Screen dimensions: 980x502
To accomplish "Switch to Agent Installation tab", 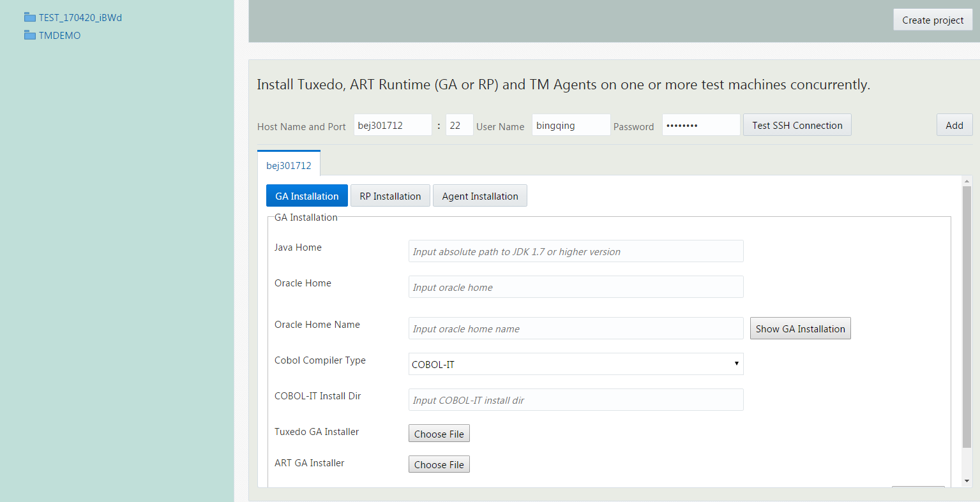I will click(480, 196).
